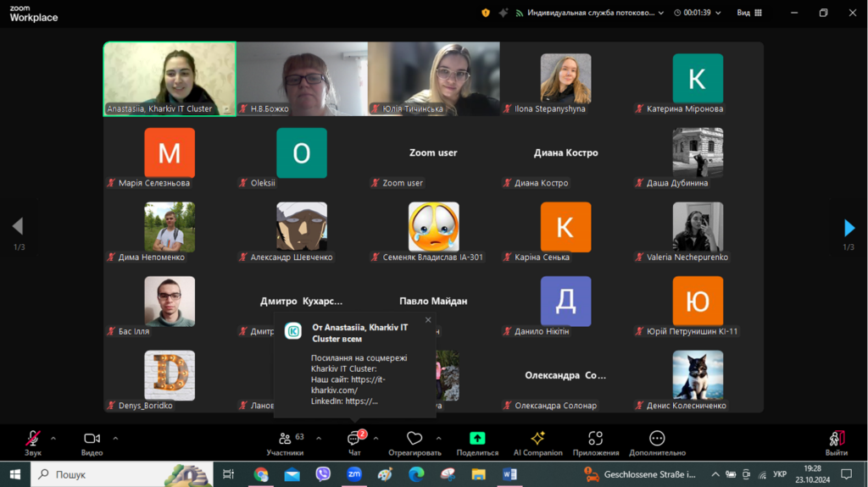The width and height of the screenshot is (868, 487).
Task: Select Н.В.Божко video tile
Action: pyautogui.click(x=302, y=79)
